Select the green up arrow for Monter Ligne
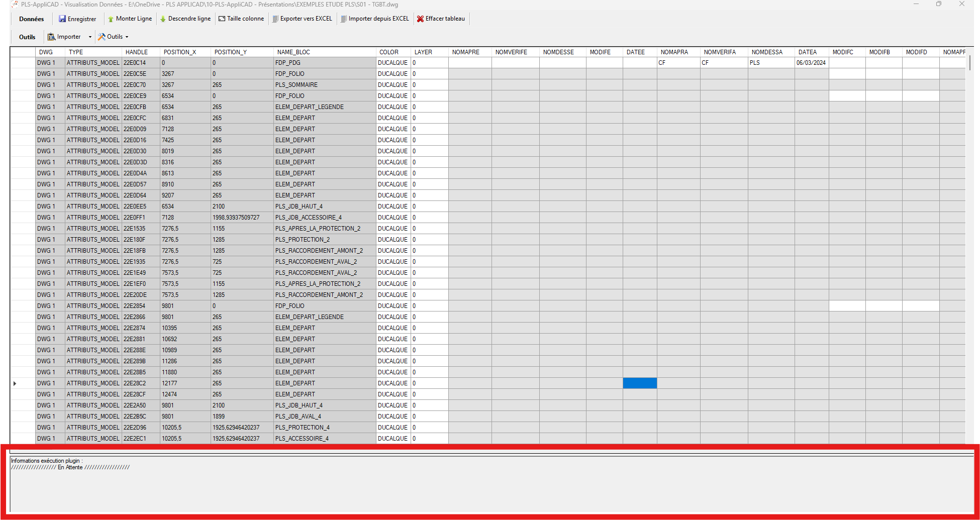This screenshot has width=980, height=520. [x=110, y=19]
